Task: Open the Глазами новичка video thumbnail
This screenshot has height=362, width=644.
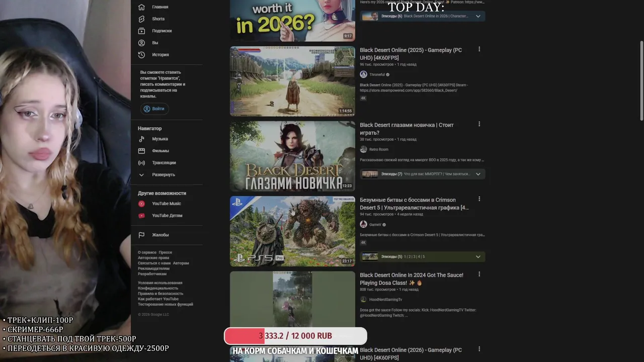Action: coord(292,156)
